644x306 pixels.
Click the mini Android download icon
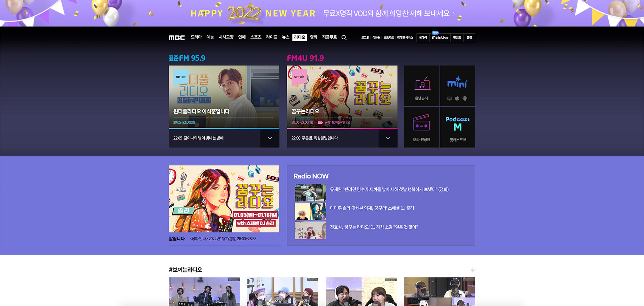(x=465, y=98)
